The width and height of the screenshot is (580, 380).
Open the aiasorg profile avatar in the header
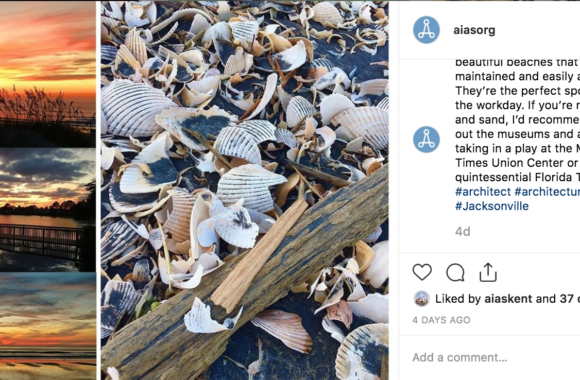426,30
